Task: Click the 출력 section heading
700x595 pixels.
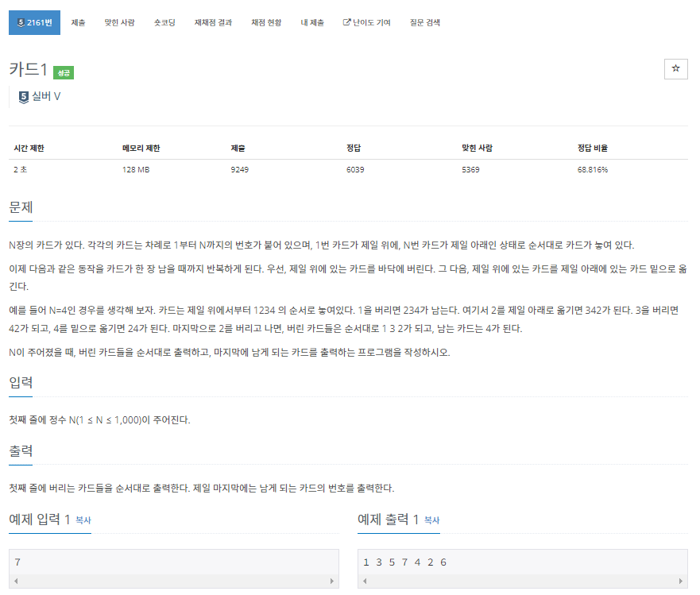Action: click(x=21, y=451)
